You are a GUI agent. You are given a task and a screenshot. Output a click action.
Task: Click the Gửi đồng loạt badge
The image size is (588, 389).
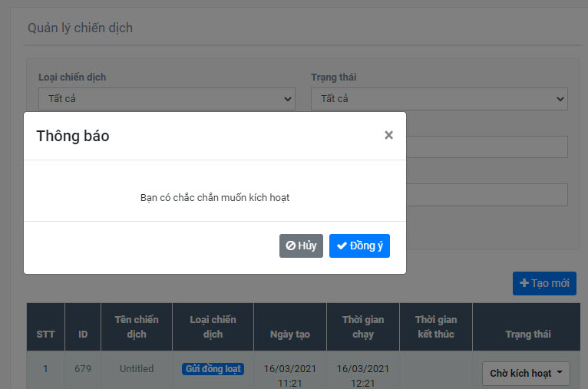[213, 369]
